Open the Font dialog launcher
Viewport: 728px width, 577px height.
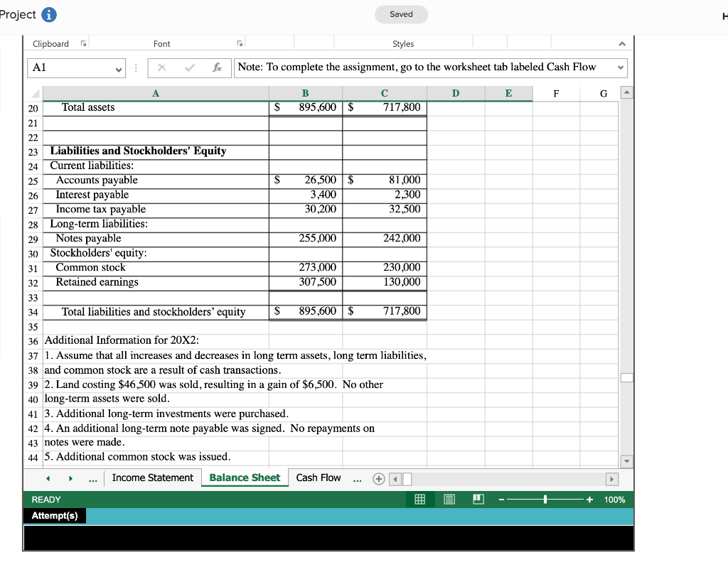(x=240, y=43)
